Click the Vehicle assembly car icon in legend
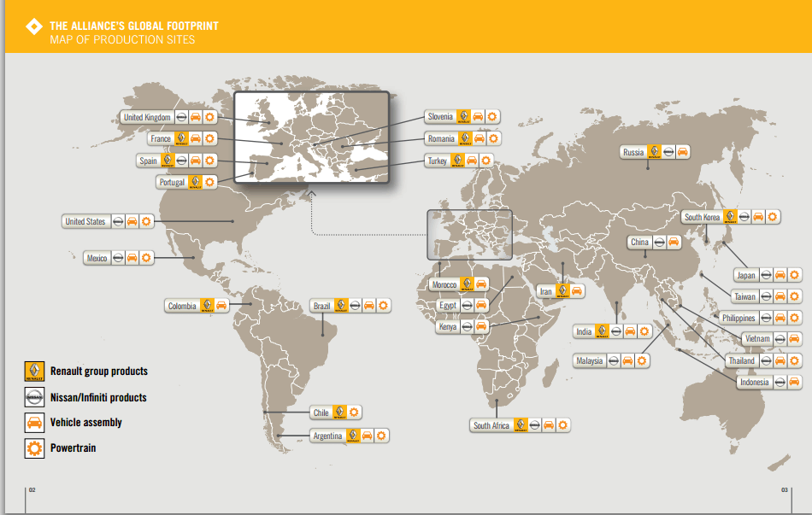 point(35,423)
